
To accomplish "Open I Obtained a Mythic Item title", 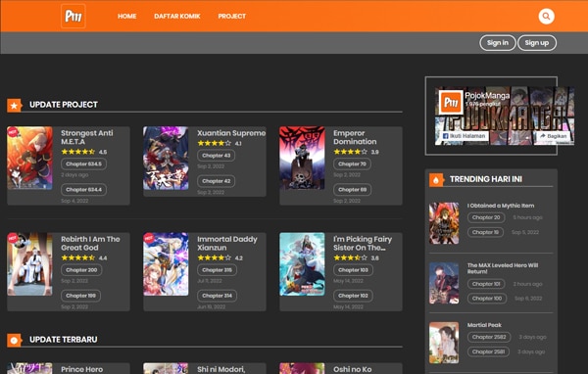I will pos(501,206).
